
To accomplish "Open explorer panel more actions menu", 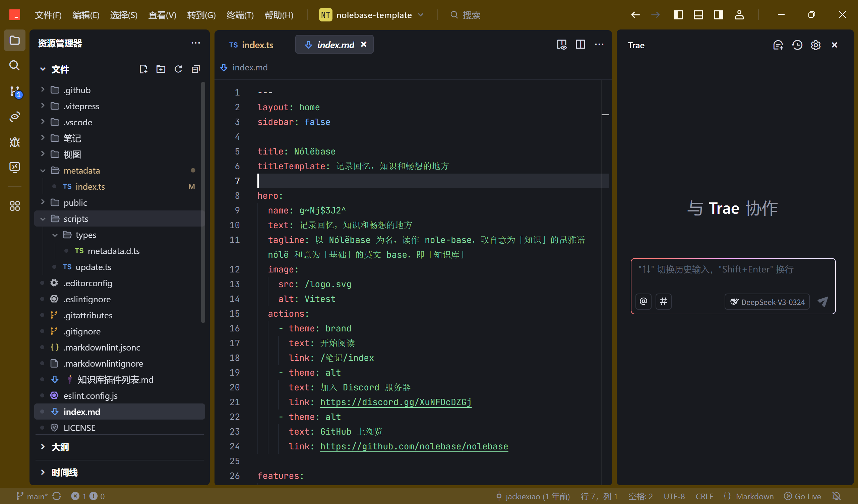I will pos(195,43).
